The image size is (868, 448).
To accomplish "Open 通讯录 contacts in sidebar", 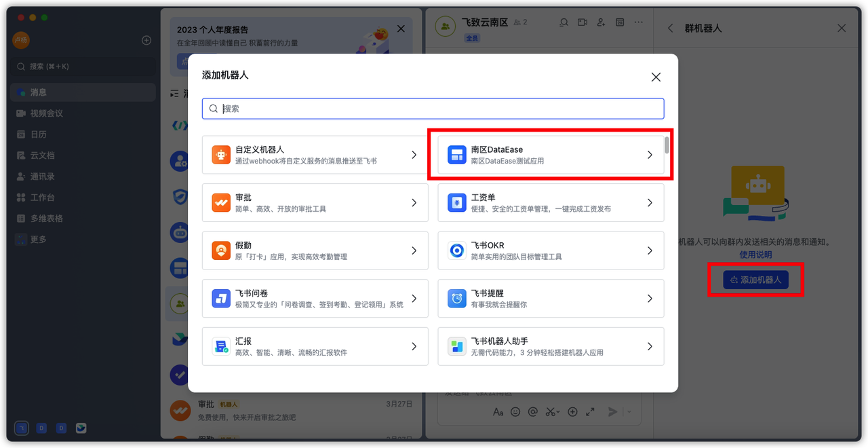I will 83,176.
